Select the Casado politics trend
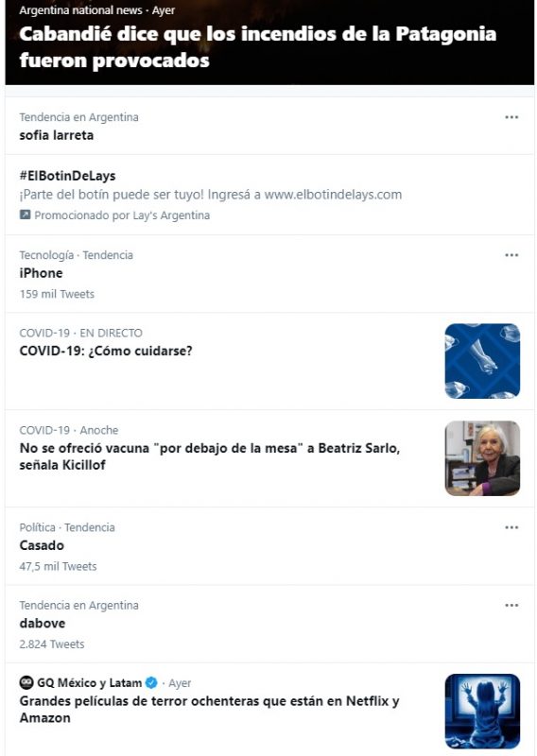The width and height of the screenshot is (537, 756). (x=42, y=545)
